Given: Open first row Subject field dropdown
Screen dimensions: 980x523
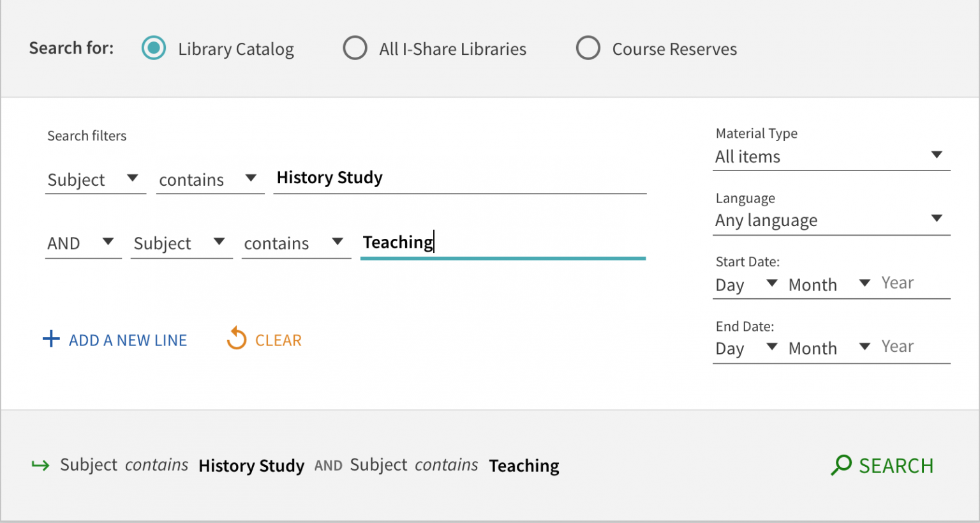Looking at the screenshot, I should click(x=94, y=179).
